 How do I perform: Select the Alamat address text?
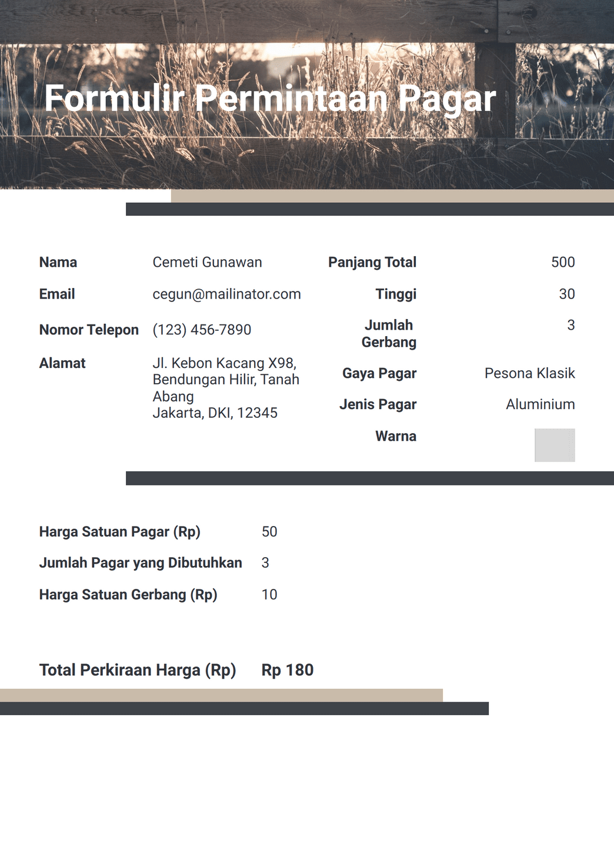225,388
